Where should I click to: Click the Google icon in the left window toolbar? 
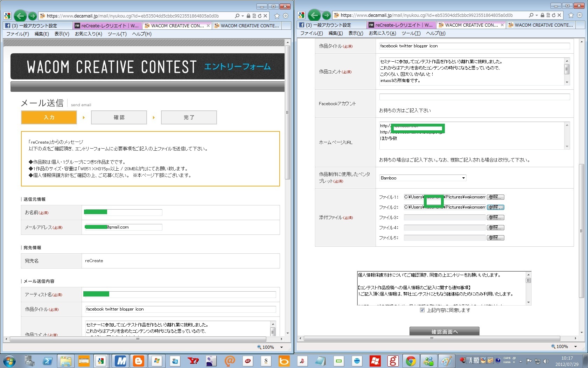pyautogui.click(x=7, y=16)
